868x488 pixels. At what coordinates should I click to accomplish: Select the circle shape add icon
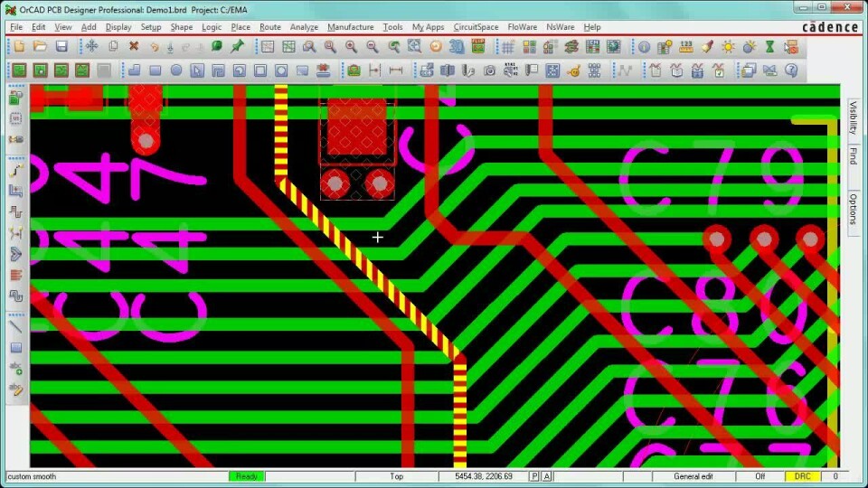176,70
